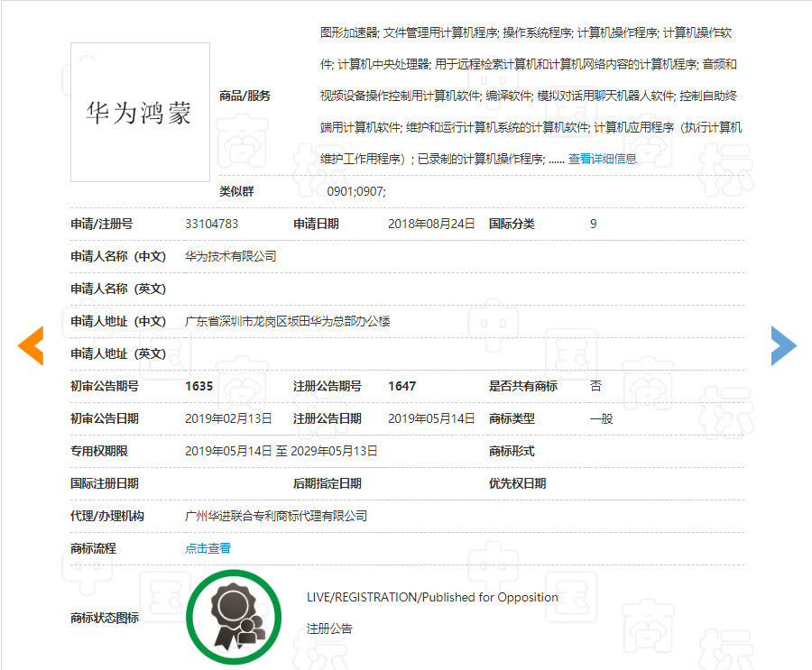Viewport: 812px width, 670px height.
Task: Click the 申请人地址（英文） label
Action: pos(118,353)
